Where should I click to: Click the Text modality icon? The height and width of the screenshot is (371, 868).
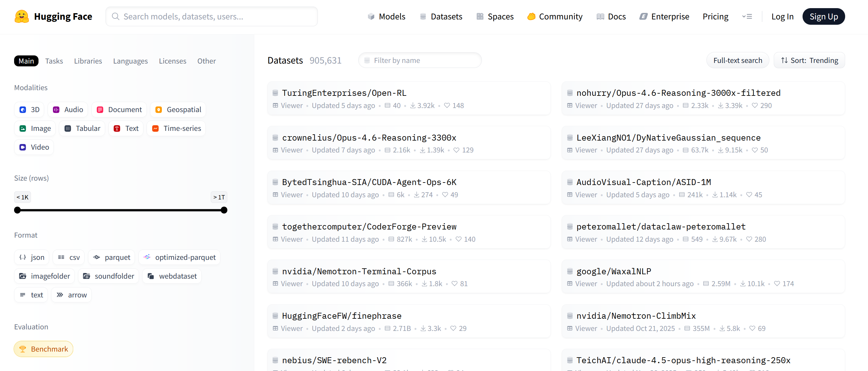[117, 128]
